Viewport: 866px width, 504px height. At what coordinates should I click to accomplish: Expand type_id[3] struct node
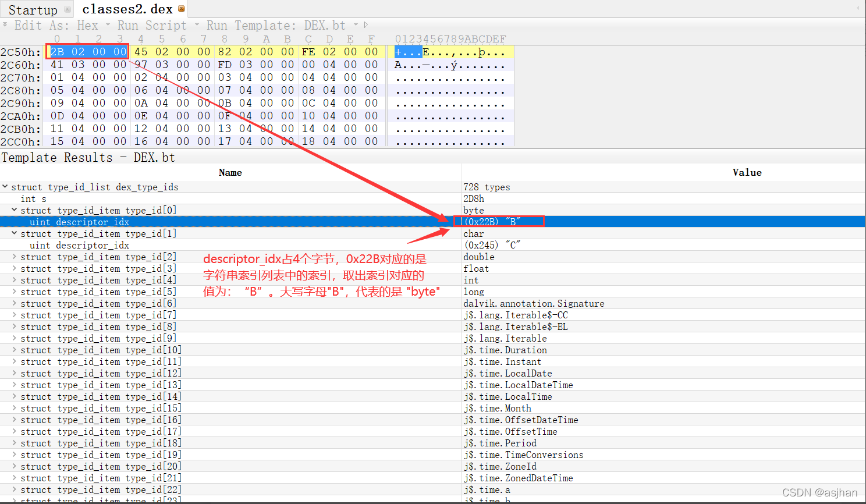pos(15,268)
